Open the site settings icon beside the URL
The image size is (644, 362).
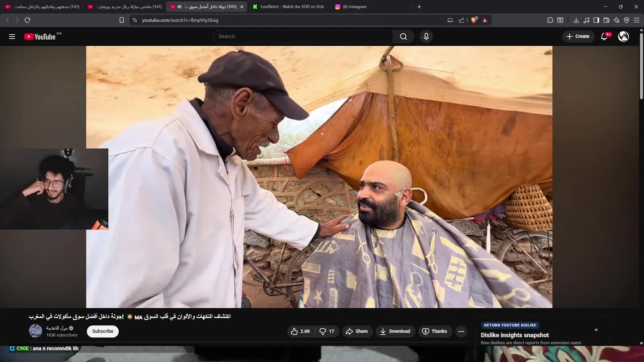[x=134, y=20]
